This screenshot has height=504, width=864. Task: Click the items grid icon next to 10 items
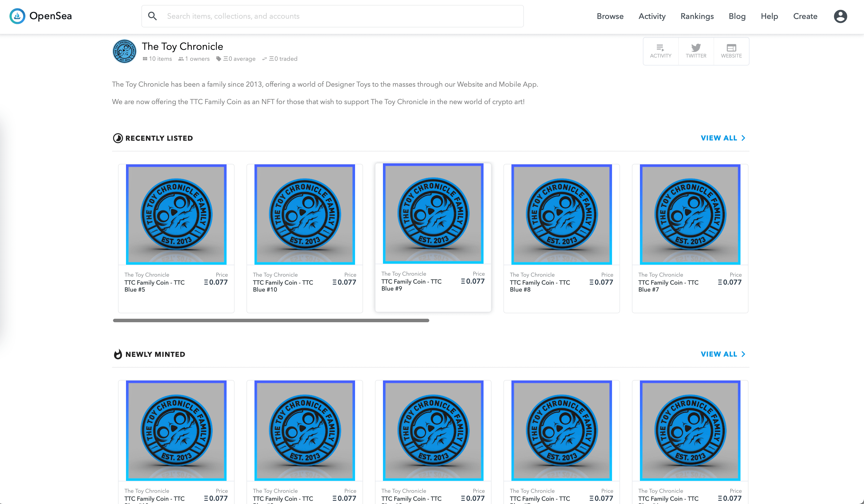tap(145, 59)
